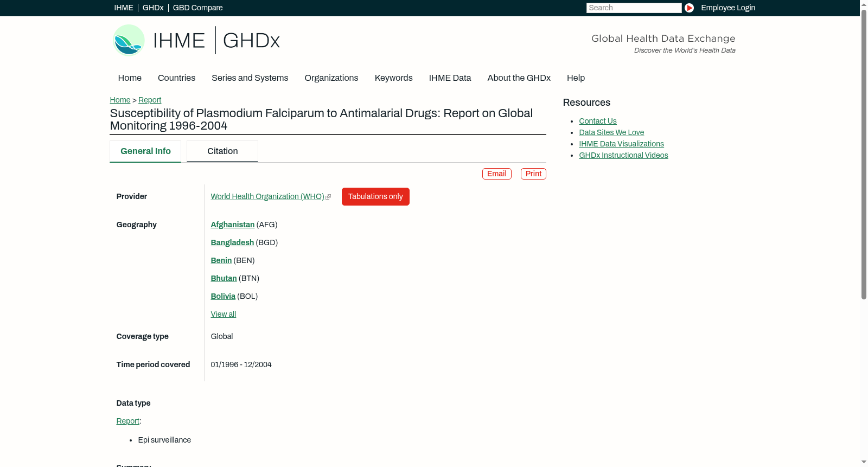
Task: Go to Home in main navigation
Action: pyautogui.click(x=130, y=78)
